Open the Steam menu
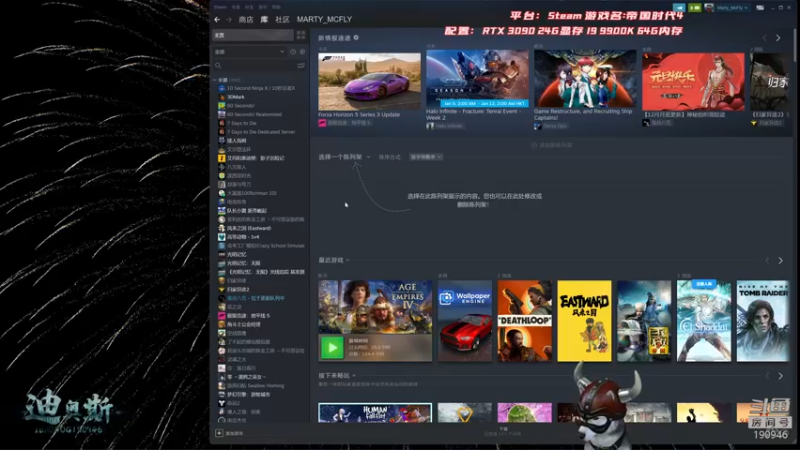The image size is (800, 450). pos(220,7)
